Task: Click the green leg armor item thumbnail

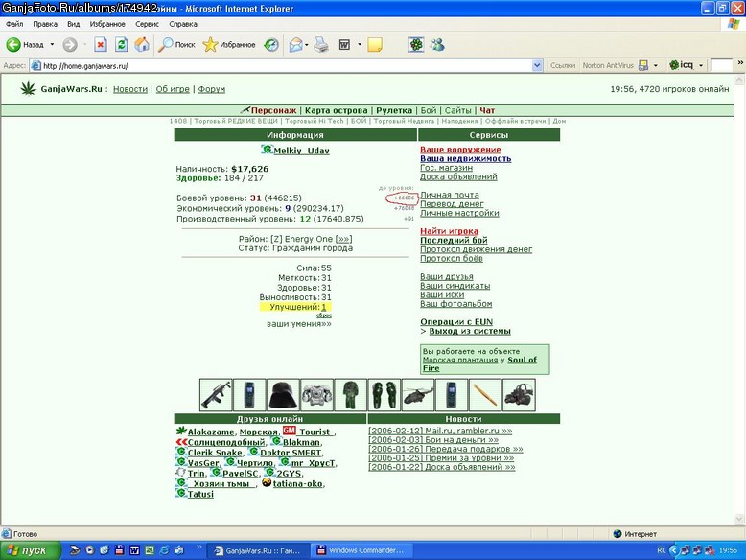Action: click(x=384, y=395)
